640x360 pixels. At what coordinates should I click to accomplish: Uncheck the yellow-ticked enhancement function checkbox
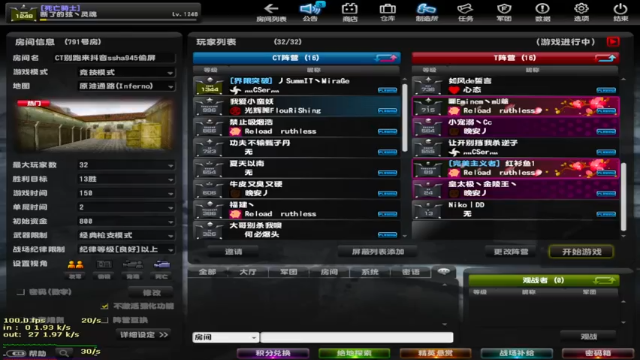point(104,306)
